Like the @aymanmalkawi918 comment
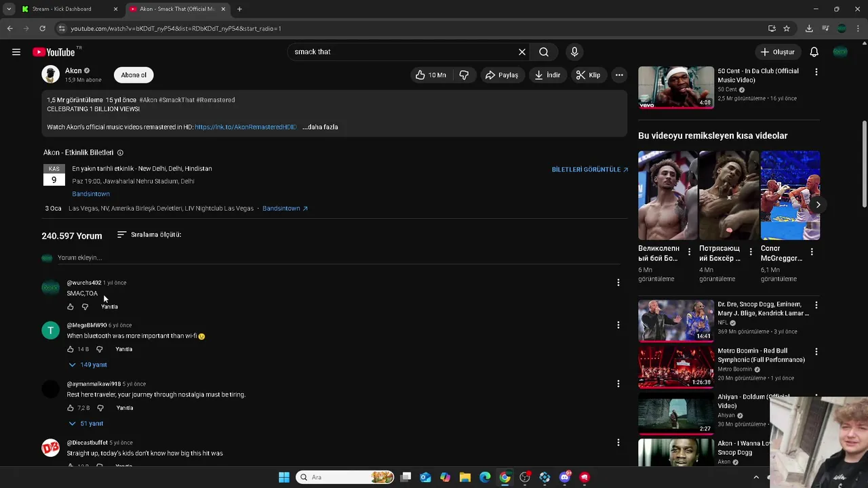This screenshot has height=488, width=868. (71, 408)
